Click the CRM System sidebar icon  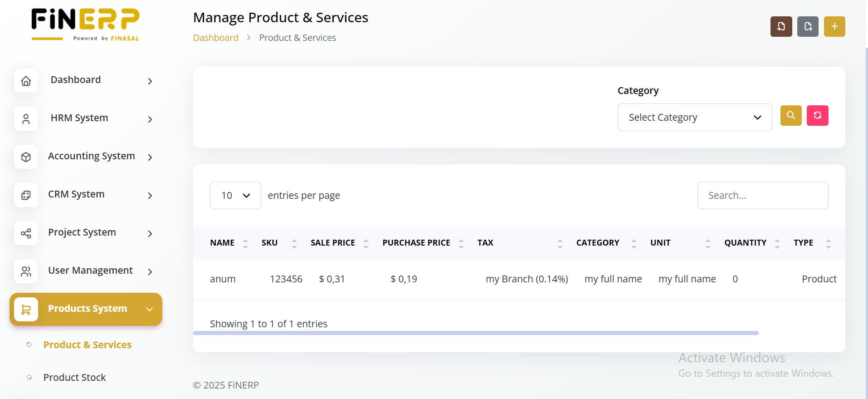(26, 195)
